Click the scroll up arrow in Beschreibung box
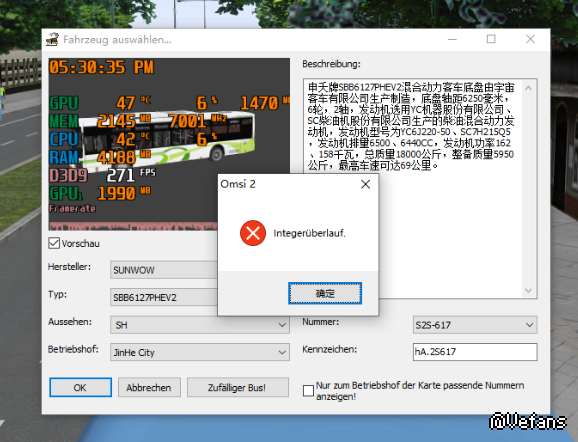 point(529,88)
